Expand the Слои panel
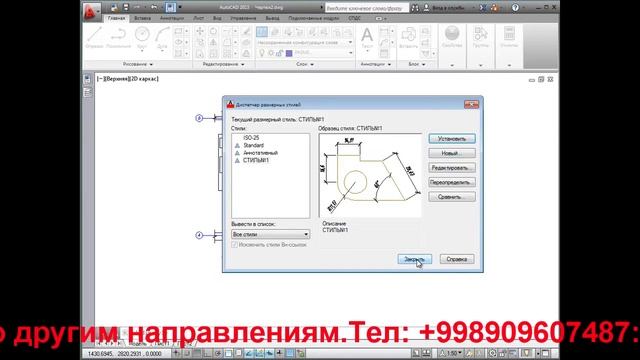This screenshot has height=360, width=640. (305, 64)
